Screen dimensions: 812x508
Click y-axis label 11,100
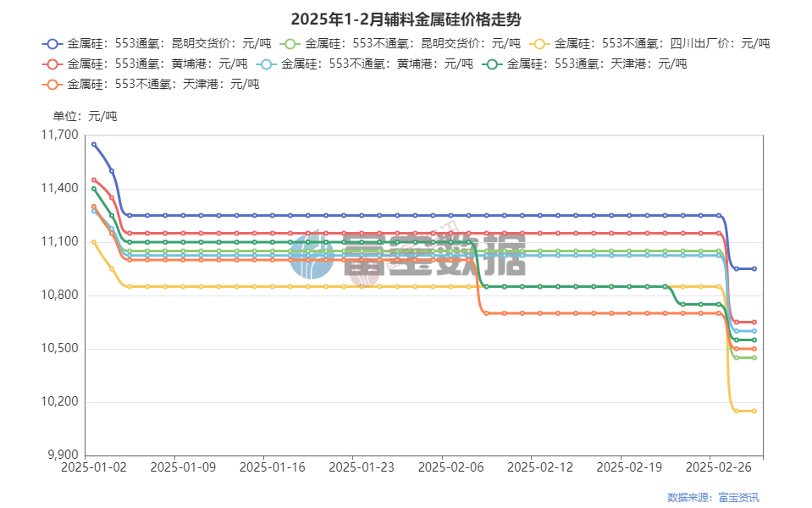(x=59, y=242)
